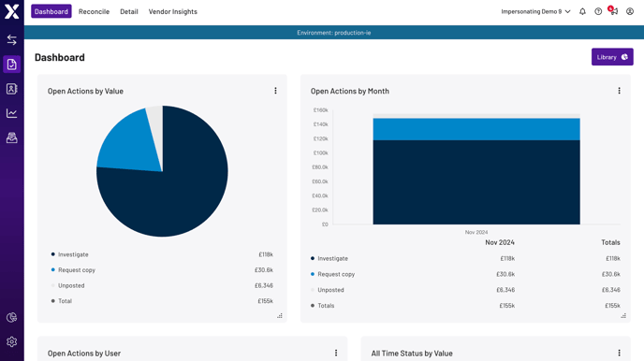Click the blue Request copy bar segment
Screen dimensions: 644x361
(476, 129)
